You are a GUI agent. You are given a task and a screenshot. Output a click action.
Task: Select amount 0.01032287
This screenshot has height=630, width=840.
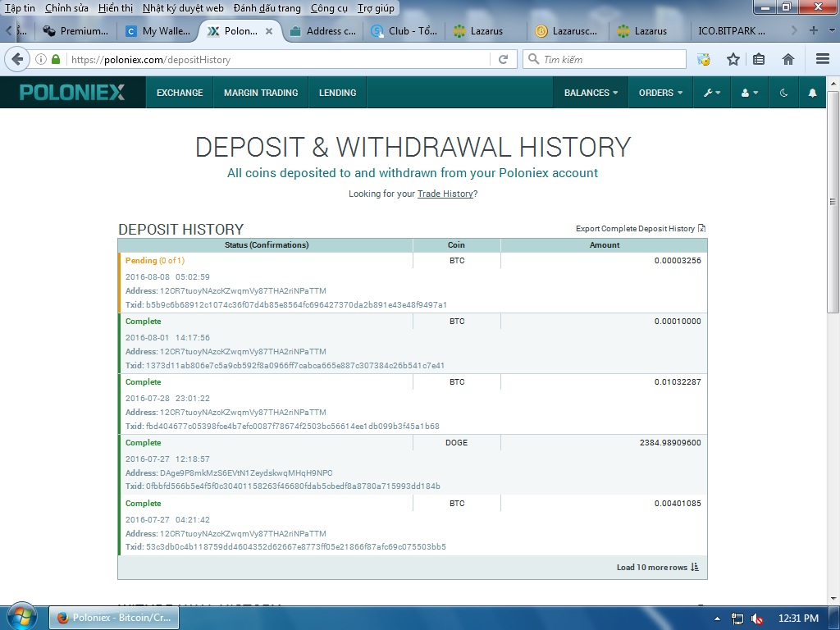[x=677, y=382]
